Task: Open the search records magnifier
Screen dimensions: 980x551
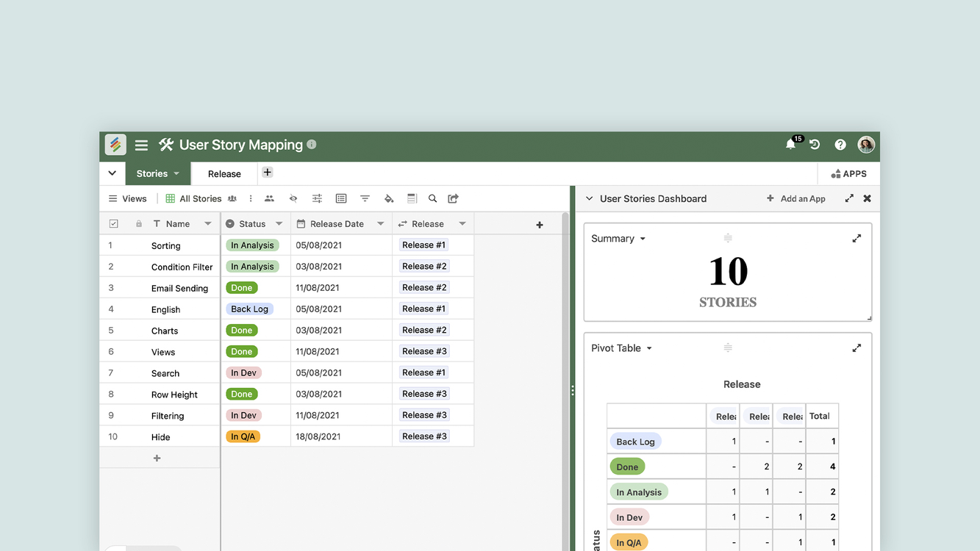Action: point(432,198)
